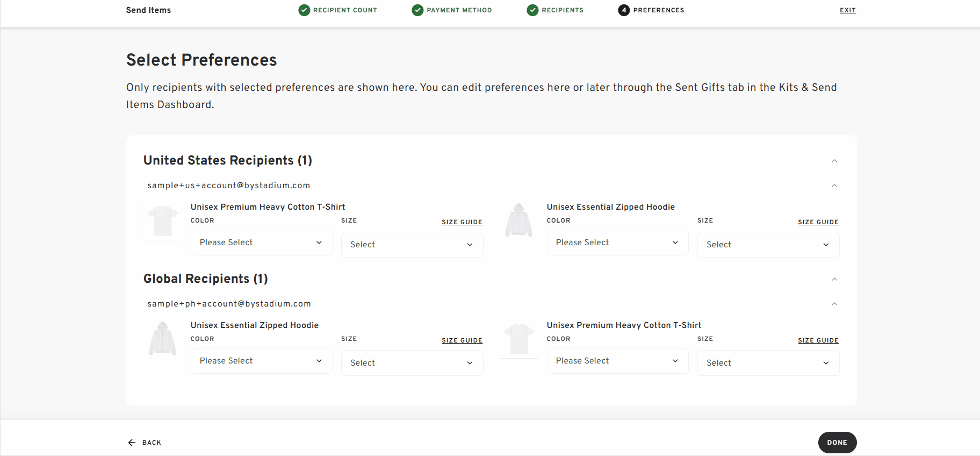Go to the Recipients step
This screenshot has width=980, height=456.
563,10
